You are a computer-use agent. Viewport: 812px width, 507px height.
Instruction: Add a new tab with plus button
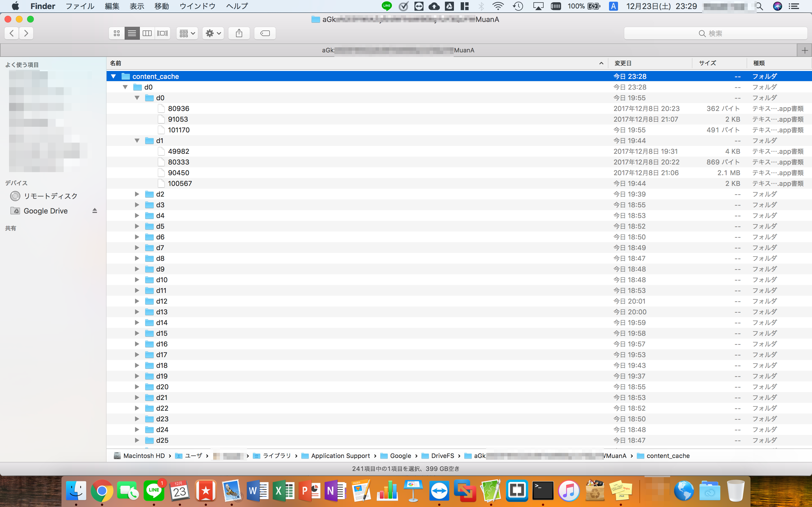click(x=804, y=50)
